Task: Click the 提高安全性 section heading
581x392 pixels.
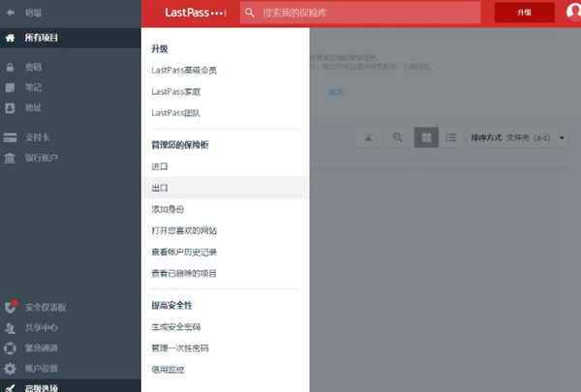Action: tap(171, 306)
